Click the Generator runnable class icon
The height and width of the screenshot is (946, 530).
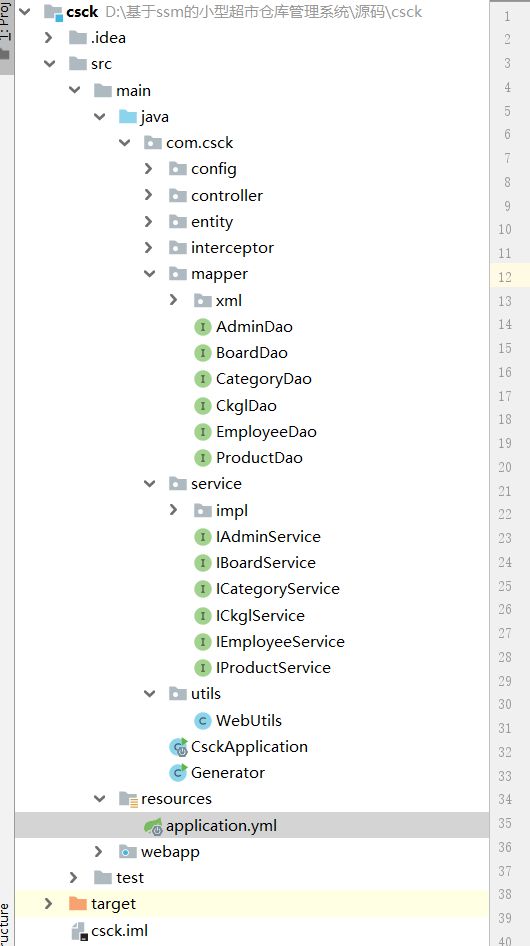[x=179, y=773]
